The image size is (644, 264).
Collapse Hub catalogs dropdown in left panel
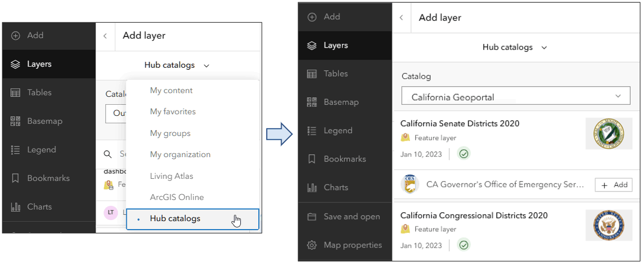177,65
